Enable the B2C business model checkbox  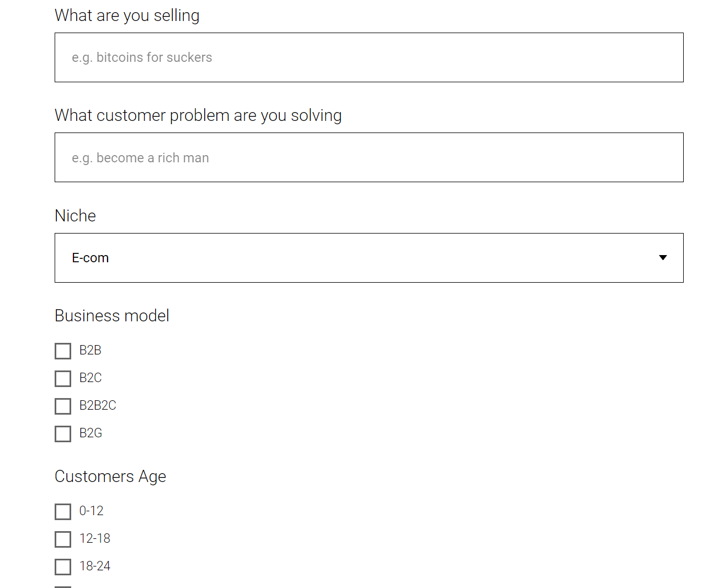[x=63, y=379]
